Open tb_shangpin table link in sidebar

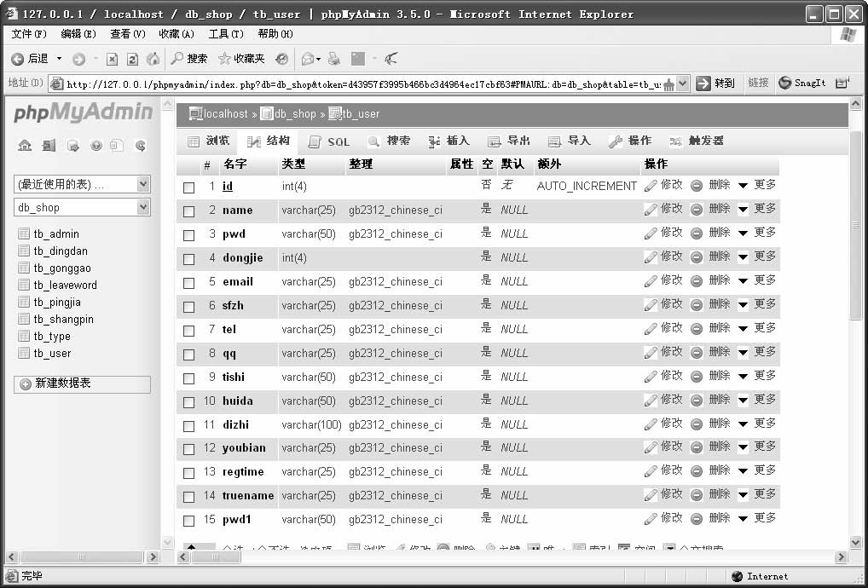[x=63, y=320]
